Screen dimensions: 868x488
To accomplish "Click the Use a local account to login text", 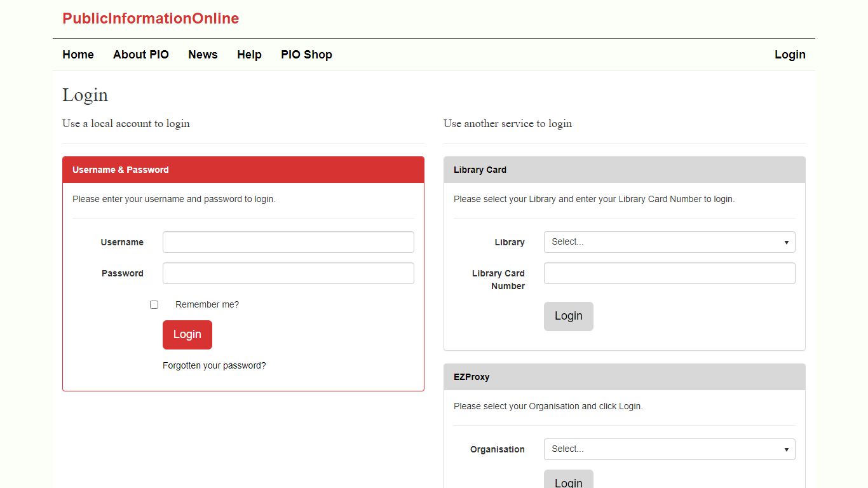I will 126,123.
